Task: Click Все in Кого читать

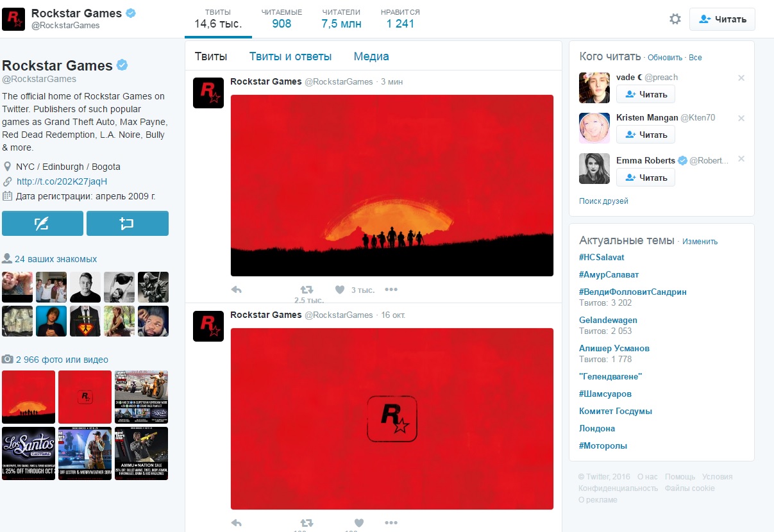Action: pyautogui.click(x=695, y=58)
